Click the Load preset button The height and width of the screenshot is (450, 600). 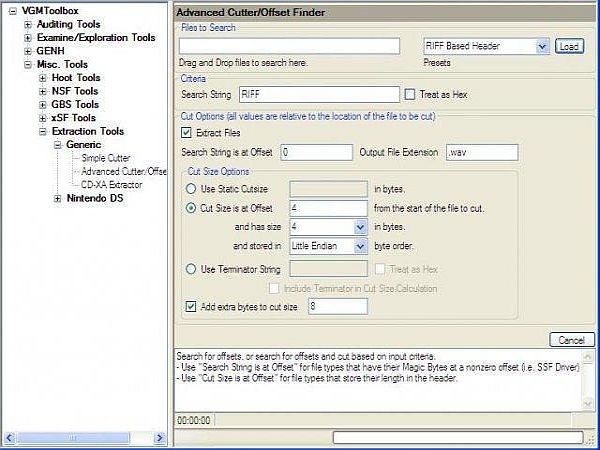point(569,46)
